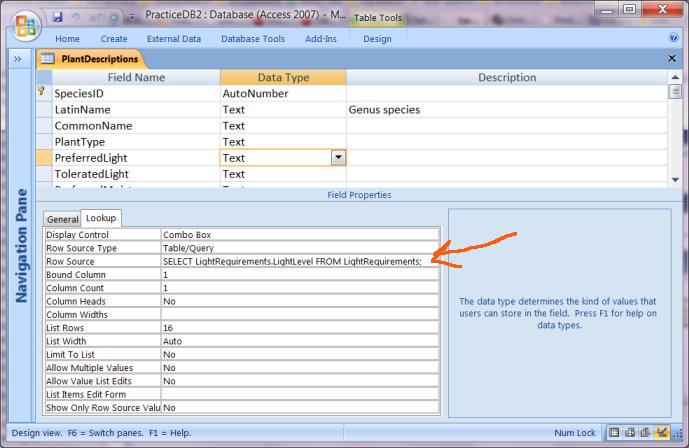
Task: Click the AutoNumber data type cell
Action: 283,93
